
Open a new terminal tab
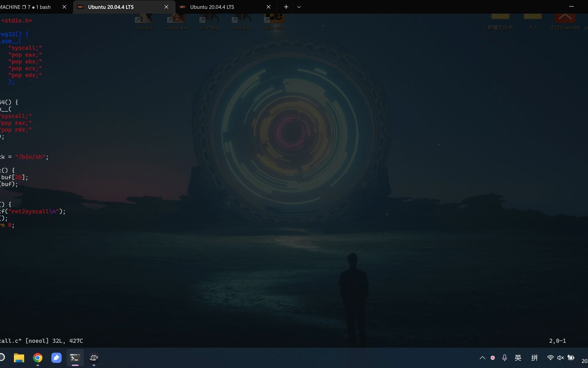click(286, 7)
